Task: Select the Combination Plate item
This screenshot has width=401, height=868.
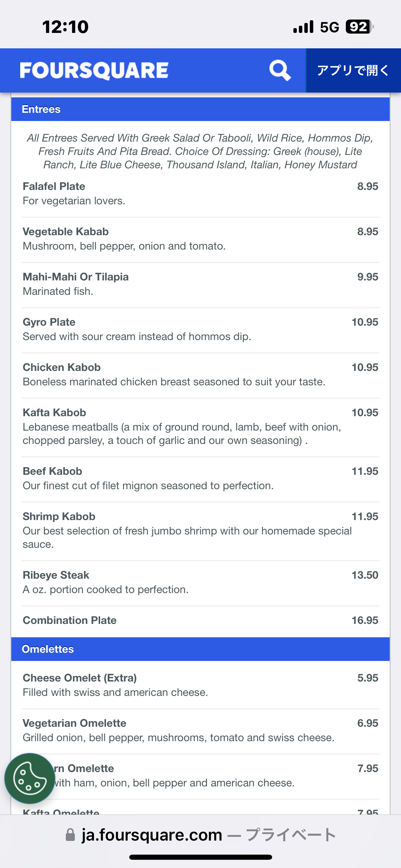Action: pos(70,620)
